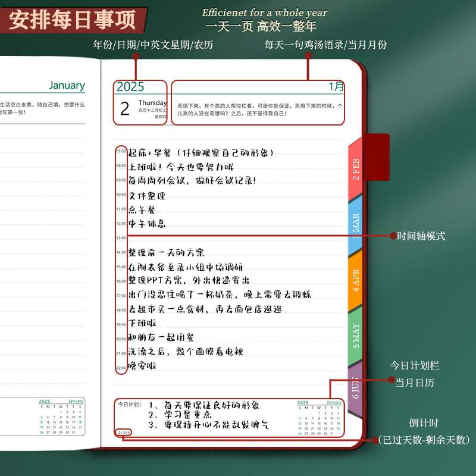Click the 1月 month label

coord(336,86)
